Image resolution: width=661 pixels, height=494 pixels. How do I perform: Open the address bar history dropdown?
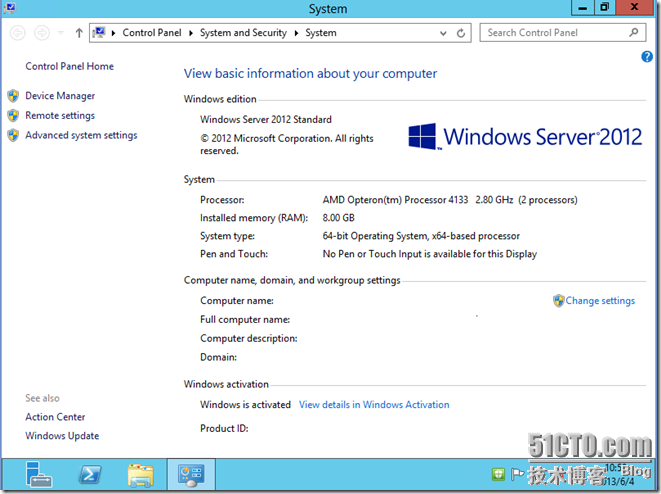tap(443, 33)
